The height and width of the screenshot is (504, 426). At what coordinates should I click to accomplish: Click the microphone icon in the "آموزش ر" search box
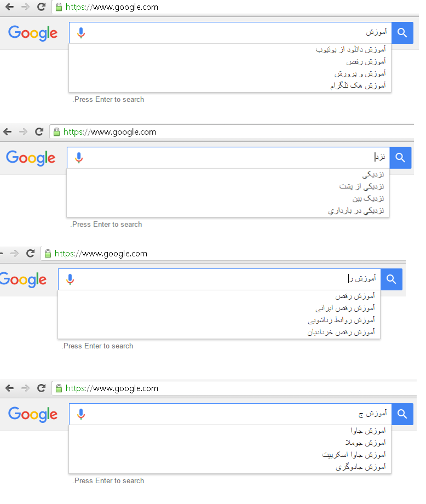70,279
